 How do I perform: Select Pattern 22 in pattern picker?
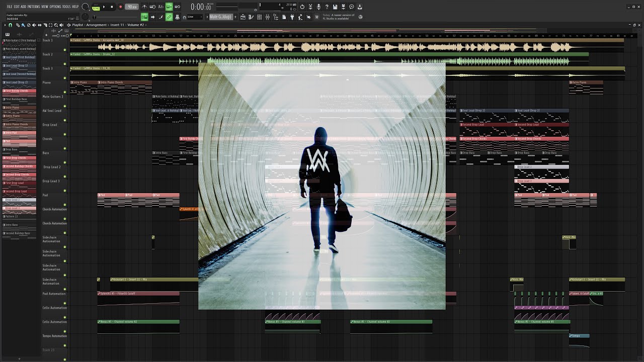[x=19, y=218]
